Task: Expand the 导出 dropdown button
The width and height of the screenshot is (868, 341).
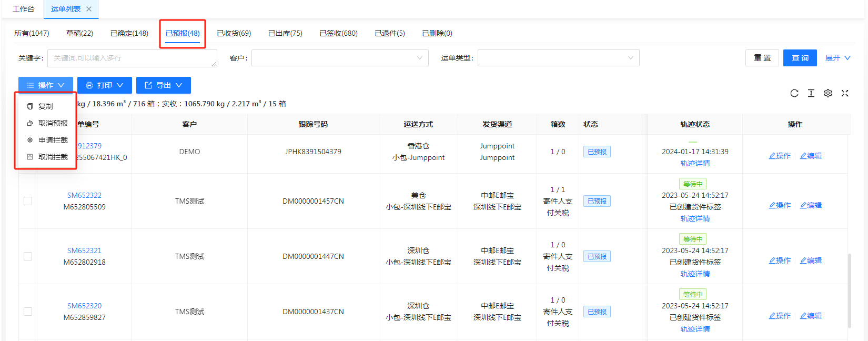Action: 163,85
